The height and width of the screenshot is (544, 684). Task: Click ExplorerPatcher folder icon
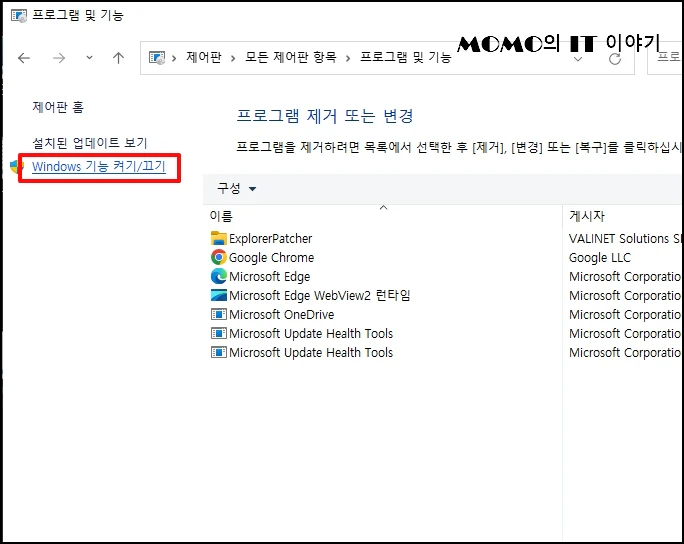click(219, 238)
